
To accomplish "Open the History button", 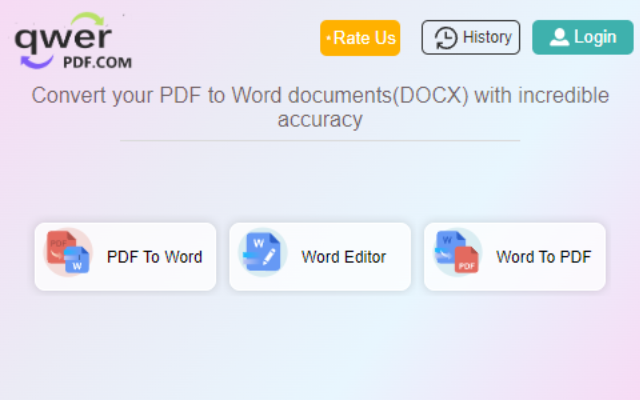I will (471, 38).
